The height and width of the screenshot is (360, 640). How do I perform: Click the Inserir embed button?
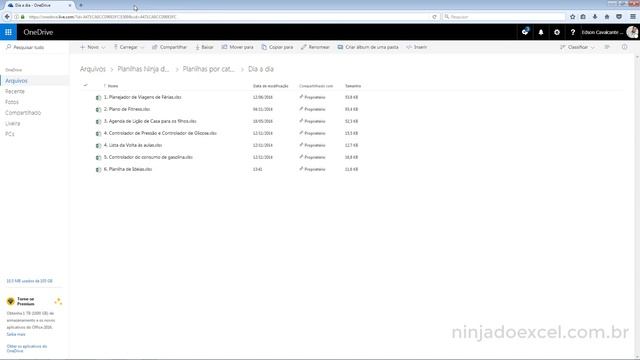(417, 47)
